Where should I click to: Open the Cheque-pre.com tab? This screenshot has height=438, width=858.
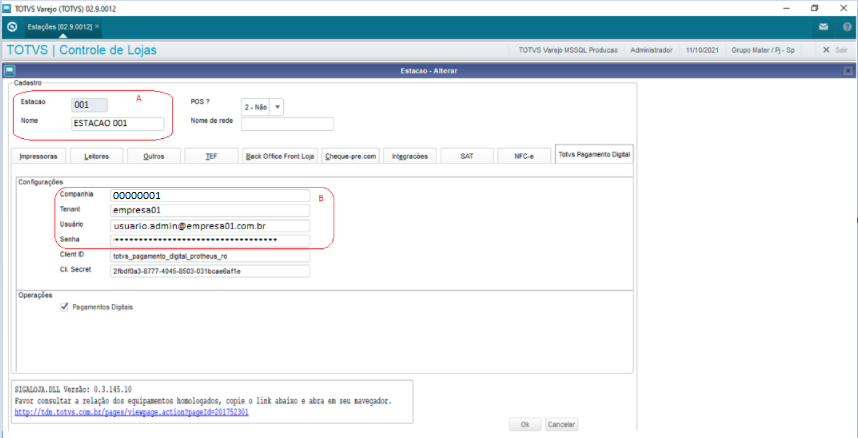[351, 156]
